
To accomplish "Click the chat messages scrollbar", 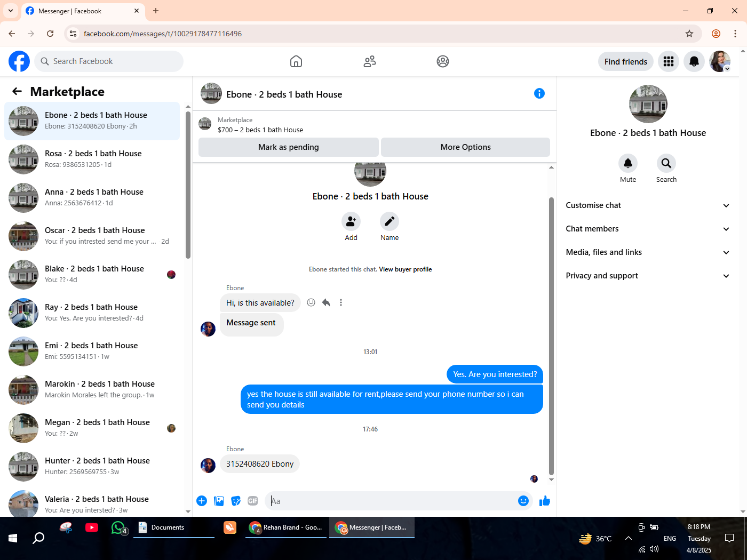I will click(551, 336).
